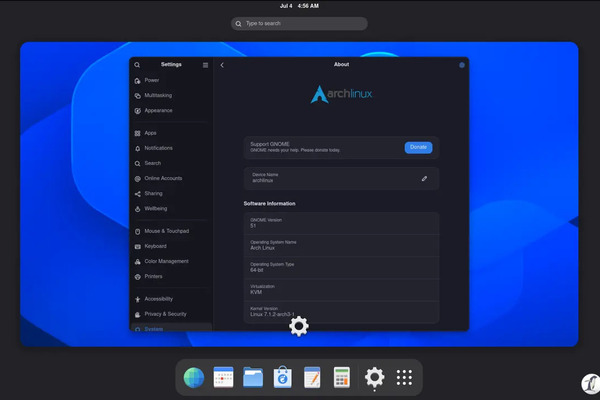The height and width of the screenshot is (400, 600).
Task: Click the Operating System Name Arch Linux row
Action: pyautogui.click(x=341, y=245)
